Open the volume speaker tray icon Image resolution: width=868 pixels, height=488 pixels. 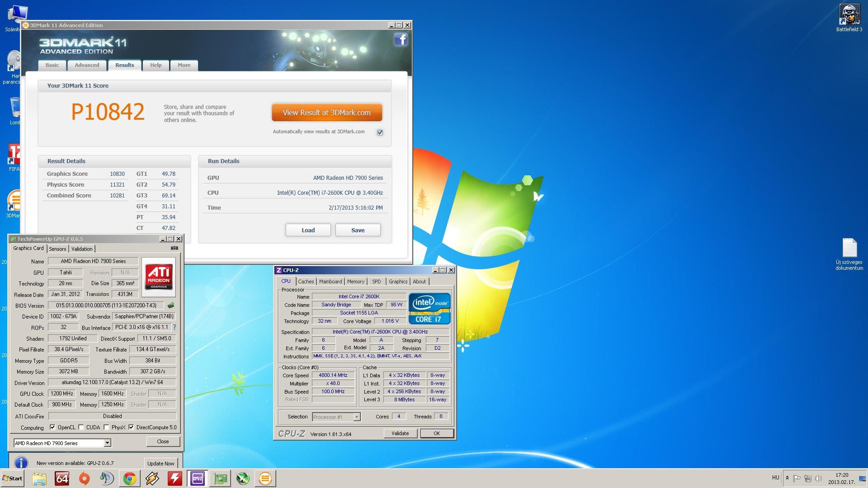coord(817,478)
